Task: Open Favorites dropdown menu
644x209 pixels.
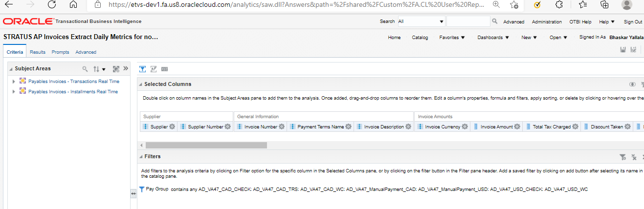Action: click(x=452, y=37)
